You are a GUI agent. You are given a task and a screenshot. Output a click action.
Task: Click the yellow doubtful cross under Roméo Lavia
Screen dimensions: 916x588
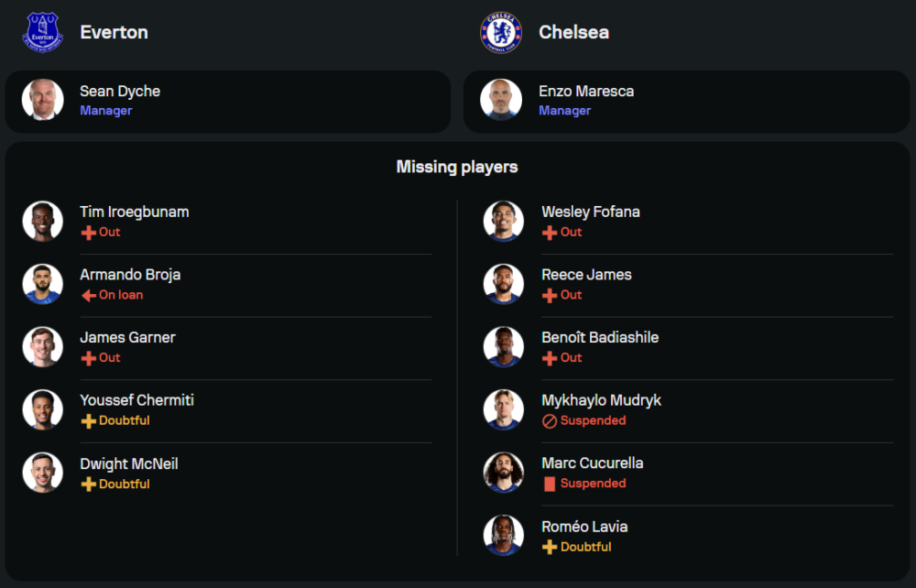coord(550,547)
